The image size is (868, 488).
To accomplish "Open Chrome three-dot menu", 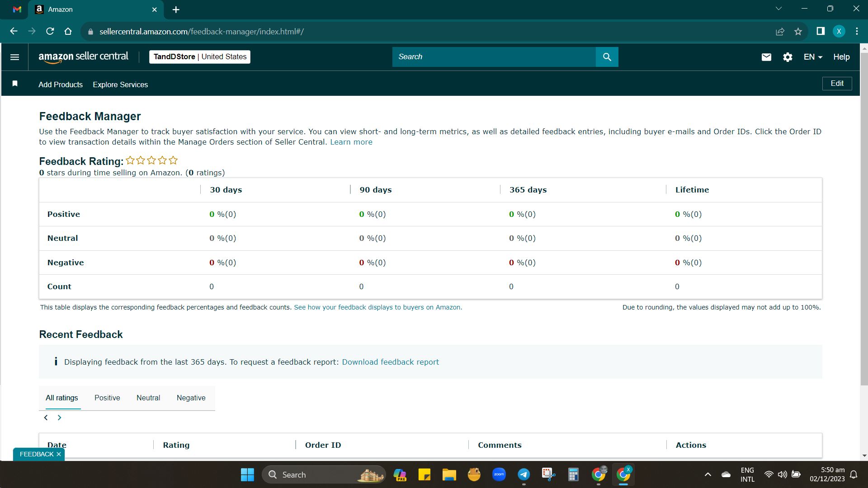I will coord(857,31).
